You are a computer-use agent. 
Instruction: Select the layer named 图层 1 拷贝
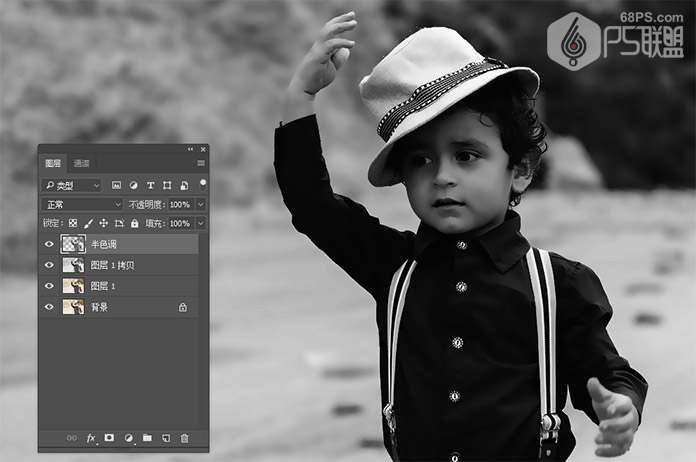[112, 265]
